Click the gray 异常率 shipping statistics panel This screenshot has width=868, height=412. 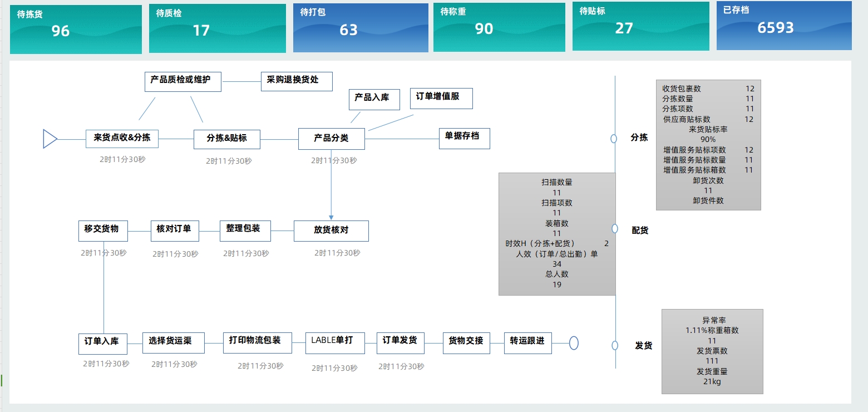tap(712, 351)
